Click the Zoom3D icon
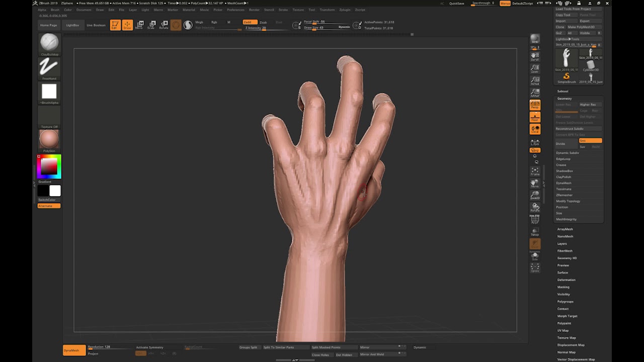The height and width of the screenshot is (362, 644). [x=535, y=195]
